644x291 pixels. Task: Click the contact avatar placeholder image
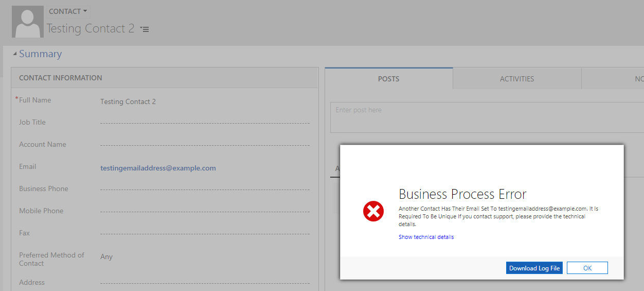pyautogui.click(x=27, y=22)
